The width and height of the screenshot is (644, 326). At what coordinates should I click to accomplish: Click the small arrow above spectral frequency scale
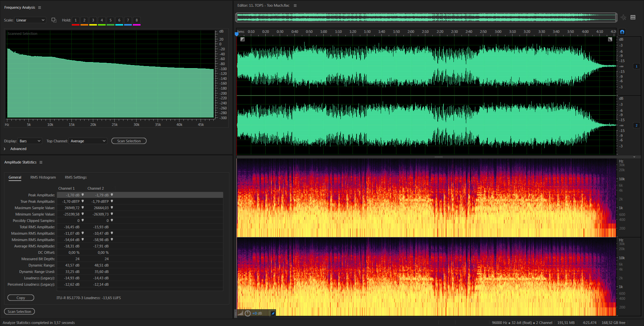(634, 157)
